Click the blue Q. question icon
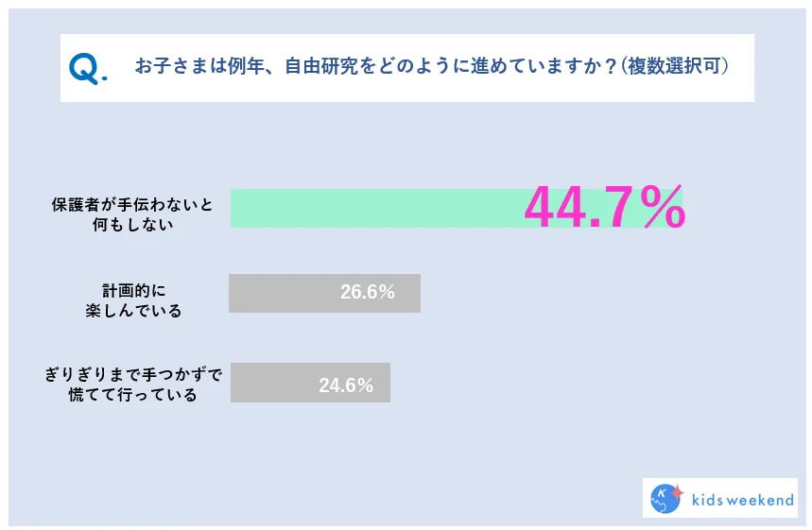 coord(88,69)
